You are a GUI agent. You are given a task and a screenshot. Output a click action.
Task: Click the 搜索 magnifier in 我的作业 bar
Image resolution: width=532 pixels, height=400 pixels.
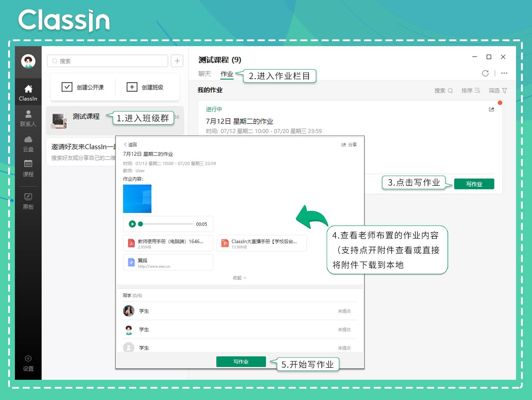pyautogui.click(x=450, y=91)
